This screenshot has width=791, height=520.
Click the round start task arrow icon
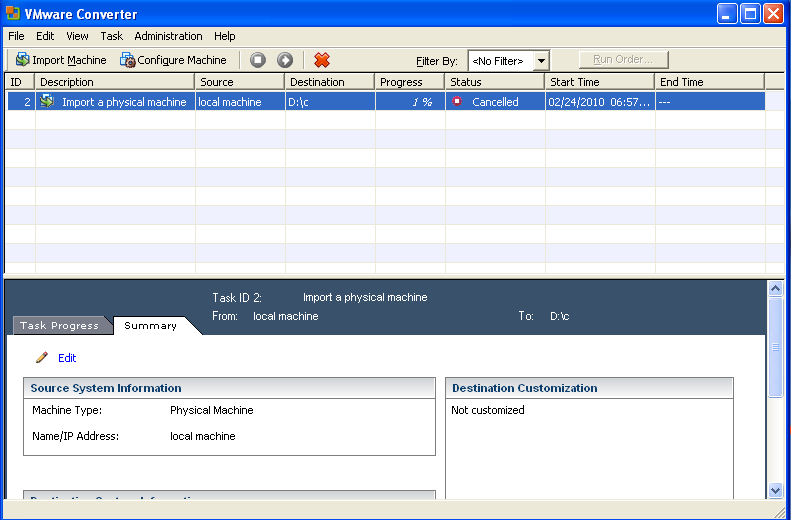(x=285, y=60)
